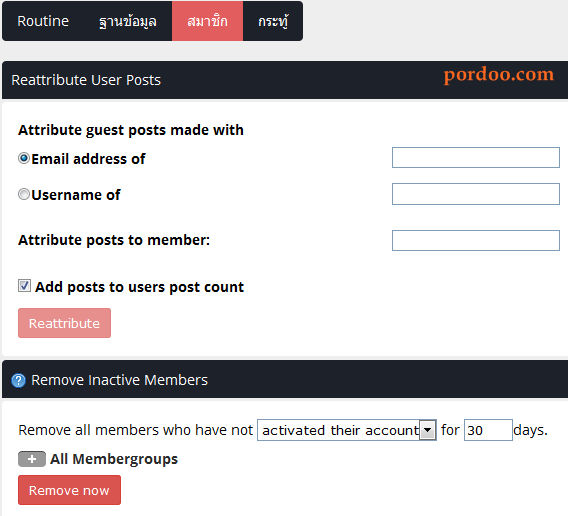Click the Reattribute button
Viewport: 568px width, 516px height.
64,323
